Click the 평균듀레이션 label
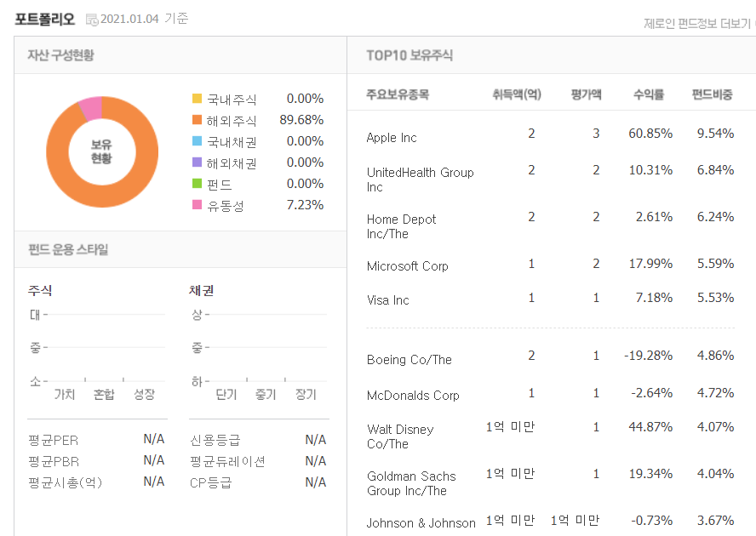Viewport: 756px width, 536px height. (x=227, y=461)
